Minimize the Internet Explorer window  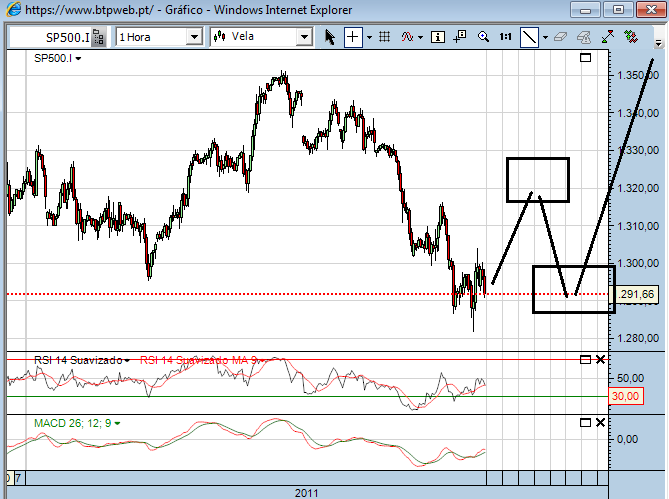(x=585, y=9)
